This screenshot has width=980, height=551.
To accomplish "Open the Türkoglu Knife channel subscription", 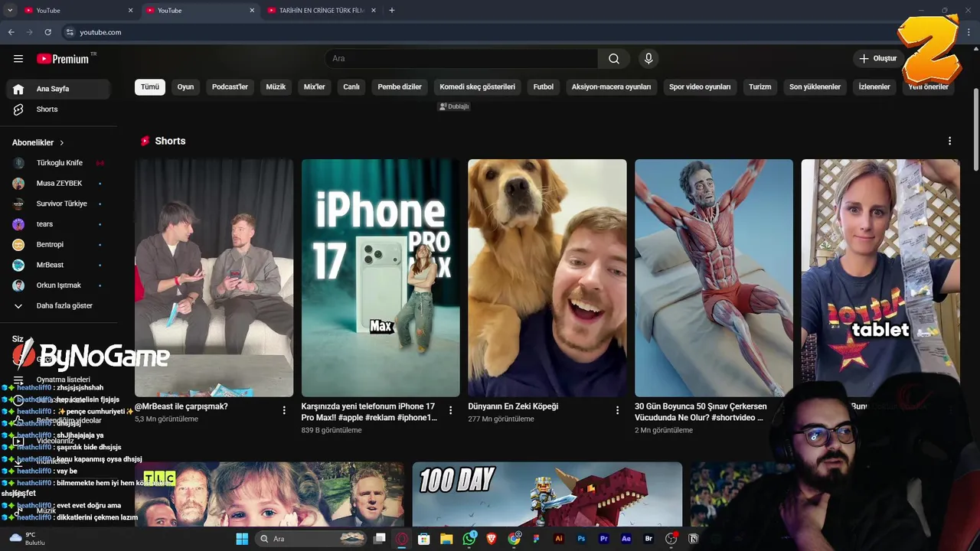I will [x=58, y=163].
